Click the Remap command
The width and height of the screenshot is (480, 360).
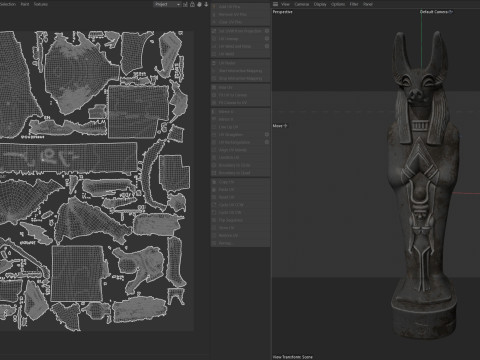(240, 243)
